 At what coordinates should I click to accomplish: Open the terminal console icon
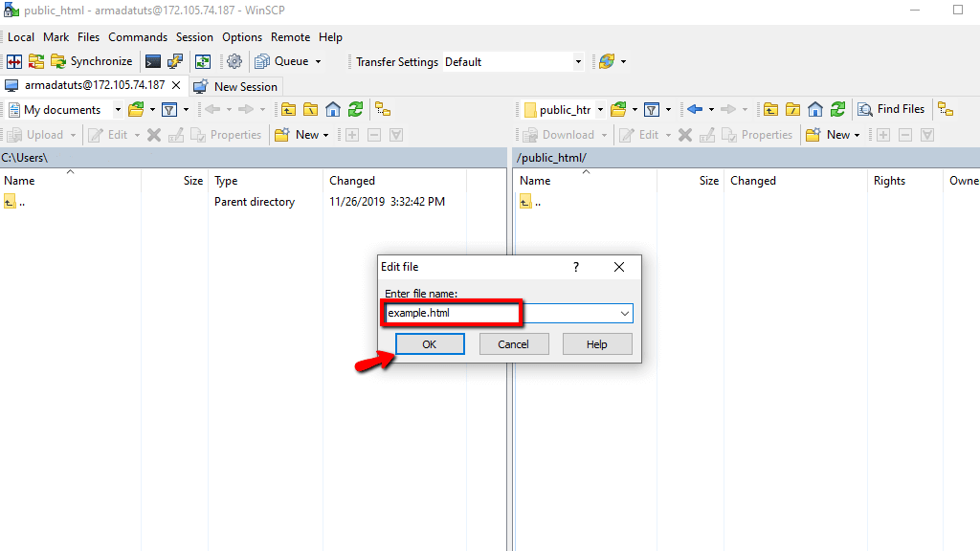[153, 61]
